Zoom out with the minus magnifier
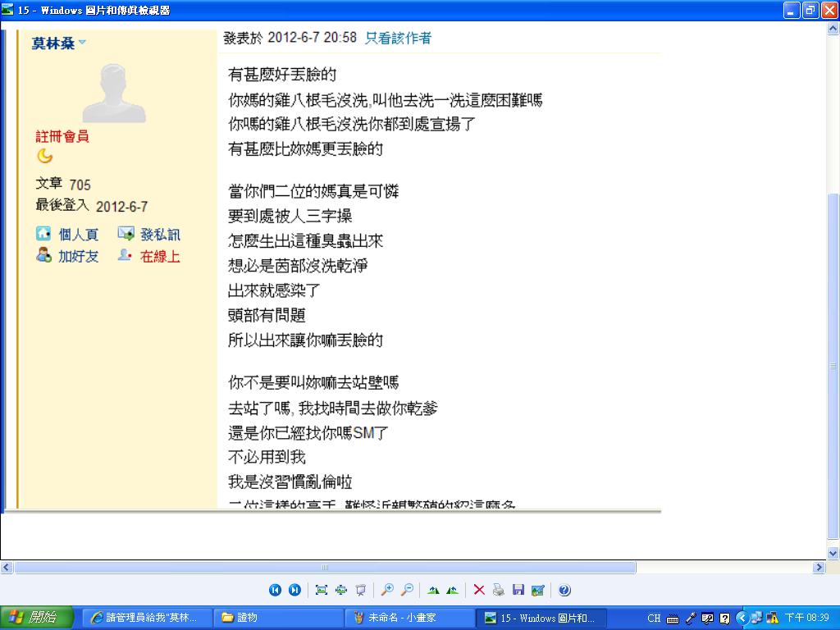The height and width of the screenshot is (630, 840). [407, 590]
